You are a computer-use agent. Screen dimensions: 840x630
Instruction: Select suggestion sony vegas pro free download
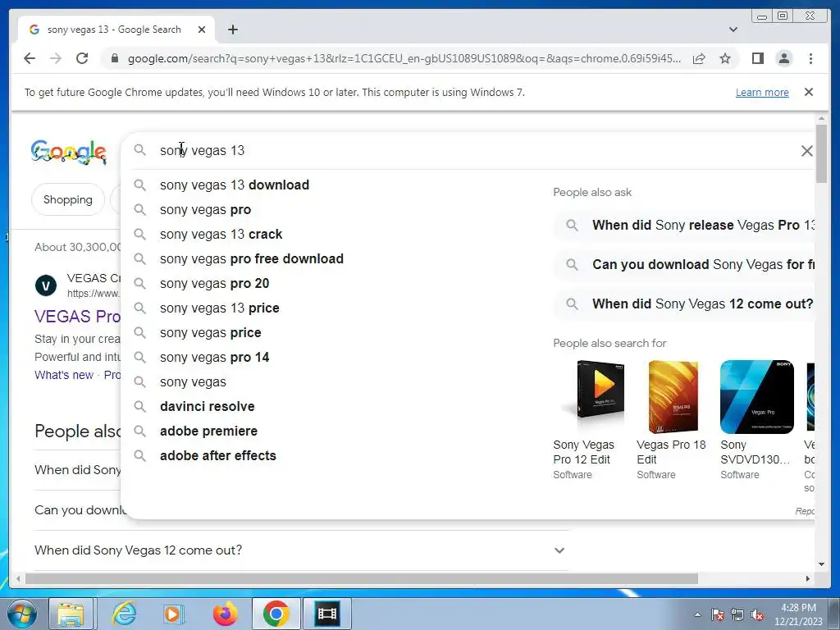(252, 258)
